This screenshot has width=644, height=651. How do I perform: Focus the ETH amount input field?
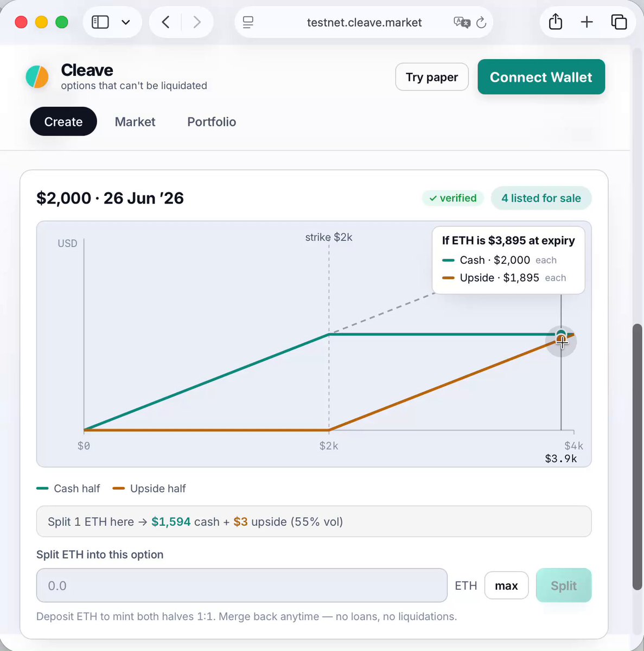[241, 585]
